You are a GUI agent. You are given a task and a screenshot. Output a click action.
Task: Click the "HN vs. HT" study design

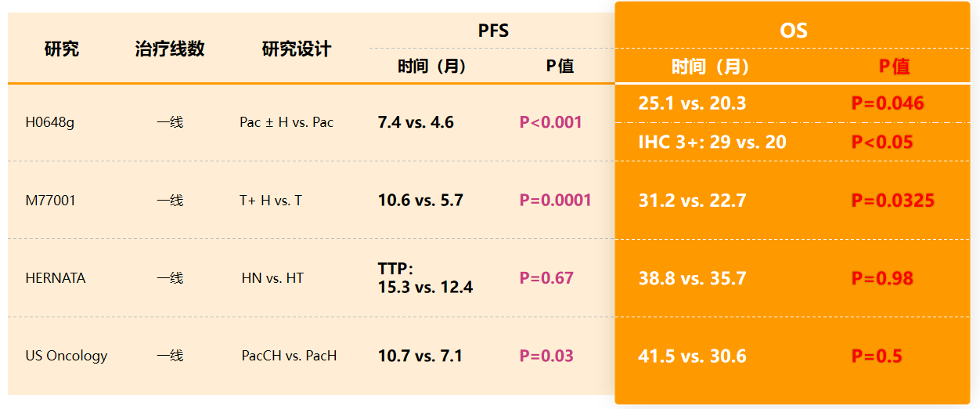(x=272, y=278)
